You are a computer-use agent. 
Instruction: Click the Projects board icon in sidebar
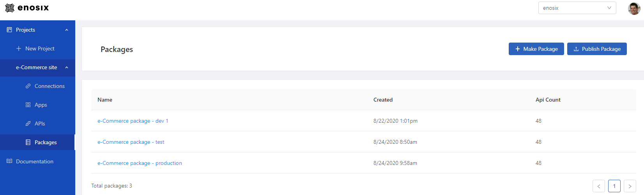pos(9,30)
